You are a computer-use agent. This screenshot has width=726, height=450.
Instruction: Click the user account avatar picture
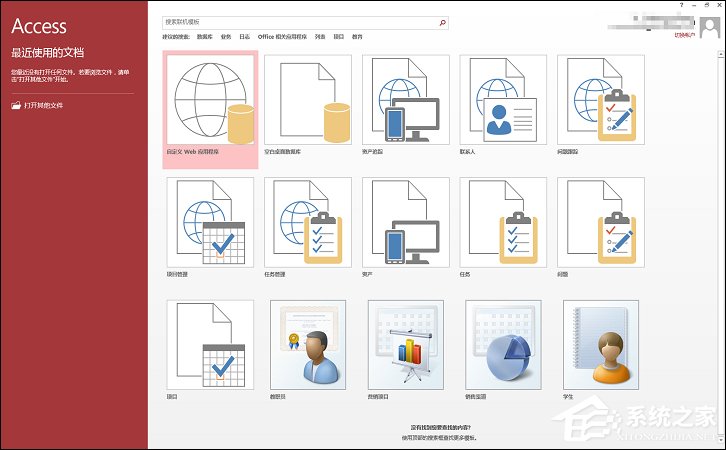(710, 28)
